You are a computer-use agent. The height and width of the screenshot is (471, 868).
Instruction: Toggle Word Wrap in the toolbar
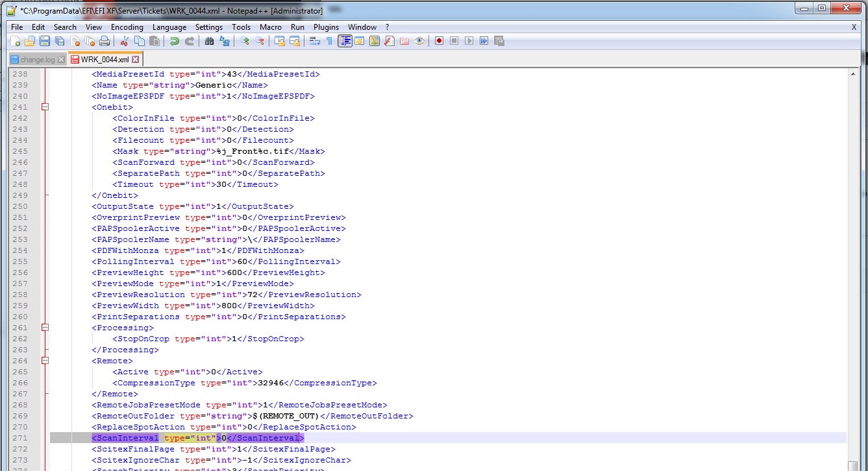(314, 41)
